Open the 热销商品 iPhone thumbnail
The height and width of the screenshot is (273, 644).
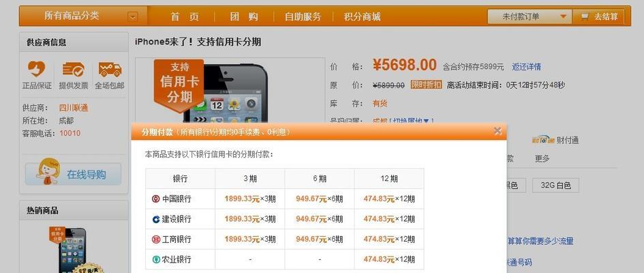coord(73,250)
